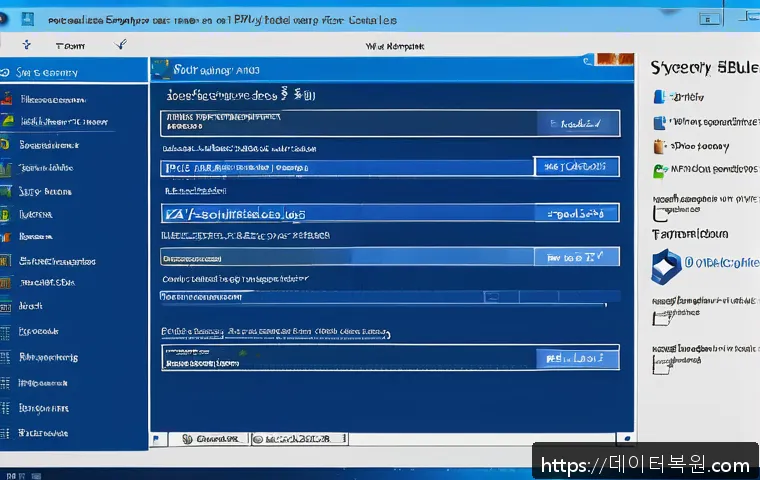Viewport: 760px width, 480px height.
Task: Click the checkmark icon in the top toolbar
Action: click(121, 45)
